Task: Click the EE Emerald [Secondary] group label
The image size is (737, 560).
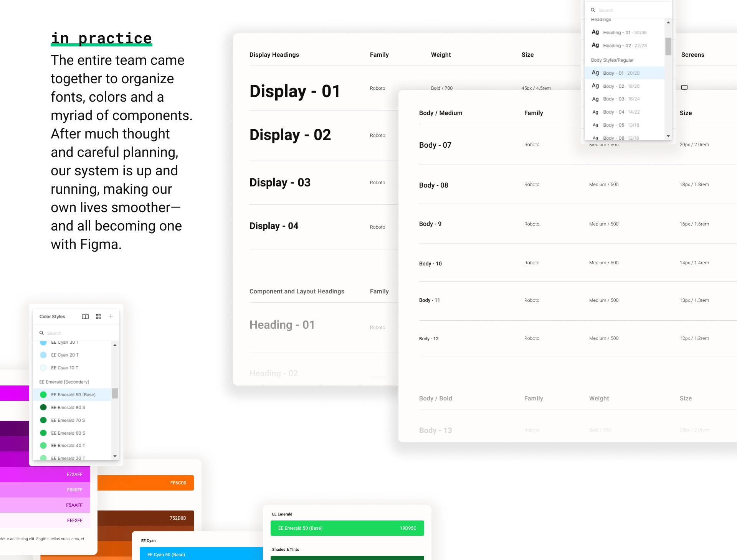Action: tap(64, 382)
